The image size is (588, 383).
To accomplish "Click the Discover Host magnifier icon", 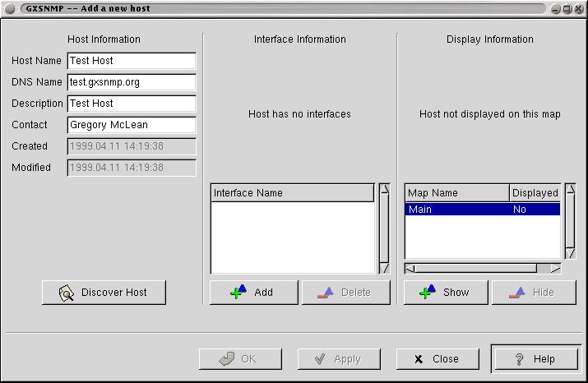I will pos(67,293).
